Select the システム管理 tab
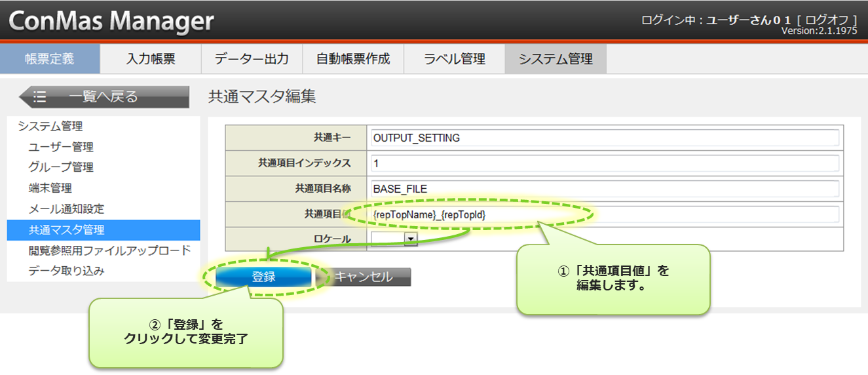The image size is (868, 375). pyautogui.click(x=556, y=59)
